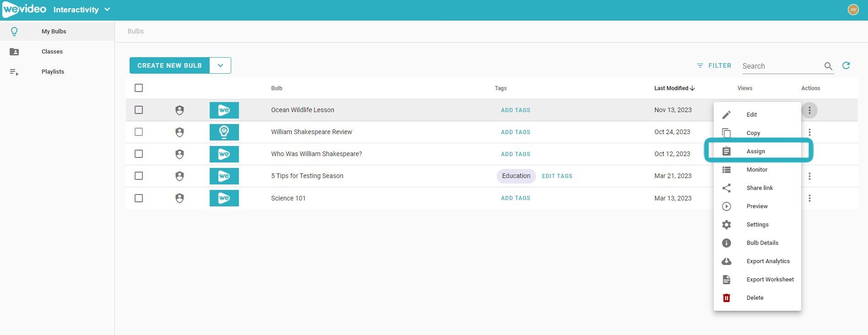868x335 pixels.
Task: Toggle the select-all header checkbox
Action: 139,88
